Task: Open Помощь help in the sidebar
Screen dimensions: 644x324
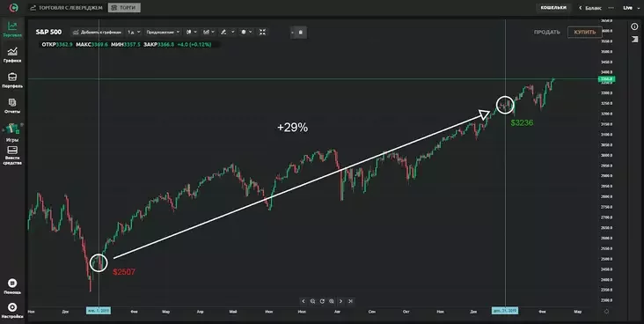Action: click(12, 286)
